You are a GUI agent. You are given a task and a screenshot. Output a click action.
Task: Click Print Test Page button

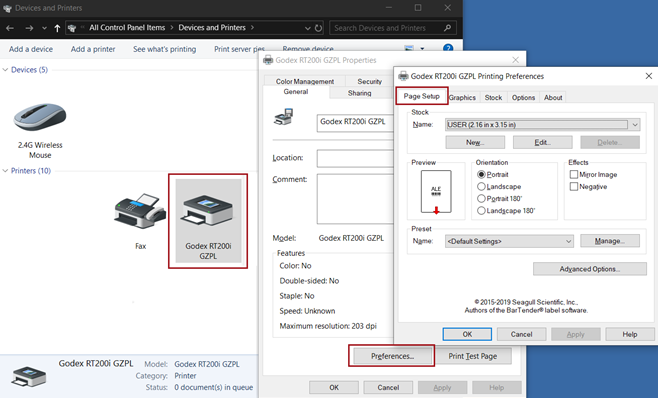click(473, 356)
